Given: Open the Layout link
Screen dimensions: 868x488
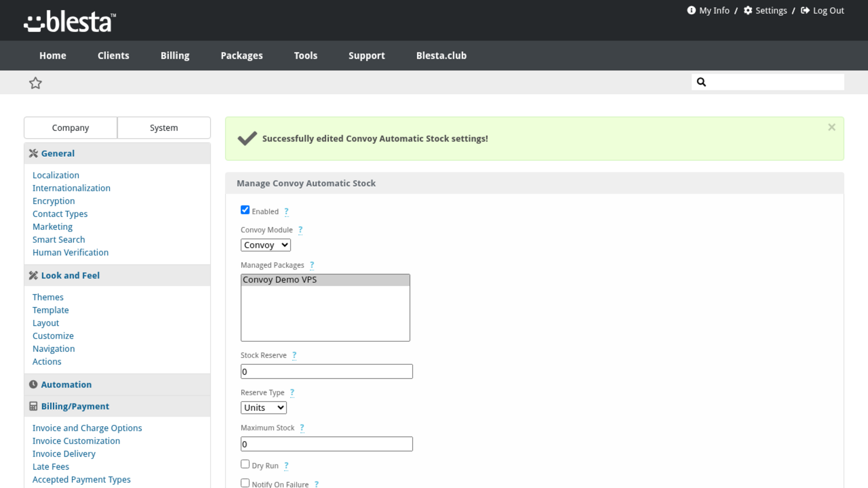Looking at the screenshot, I should 46,323.
